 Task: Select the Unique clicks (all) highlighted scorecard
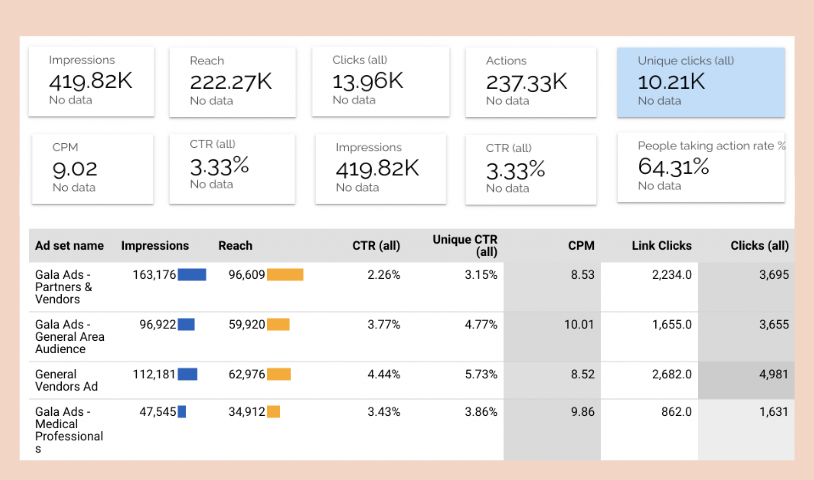point(700,81)
